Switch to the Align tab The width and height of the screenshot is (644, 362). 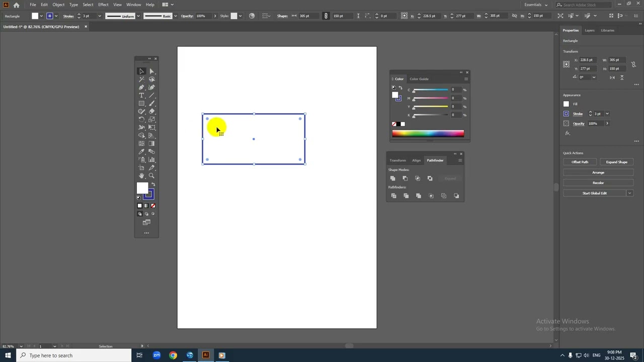(x=417, y=160)
